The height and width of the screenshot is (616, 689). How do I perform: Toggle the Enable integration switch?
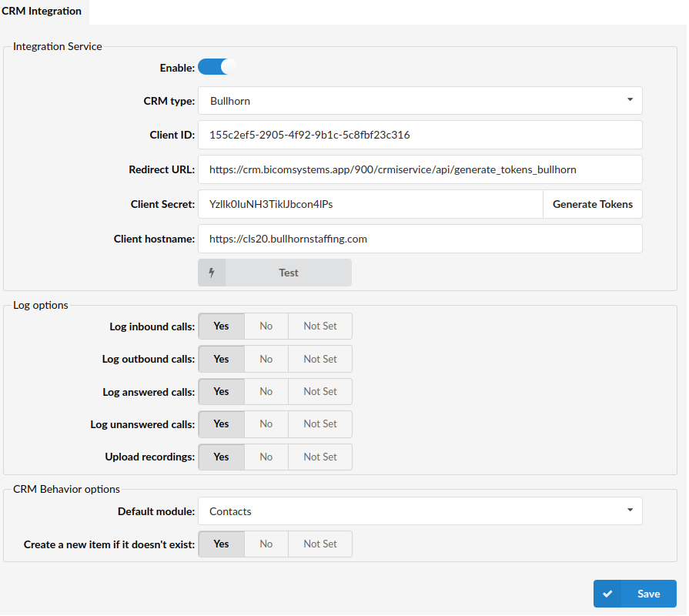click(217, 67)
